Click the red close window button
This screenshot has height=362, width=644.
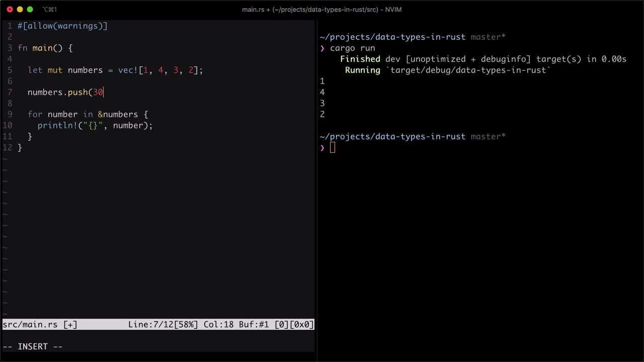[10, 10]
